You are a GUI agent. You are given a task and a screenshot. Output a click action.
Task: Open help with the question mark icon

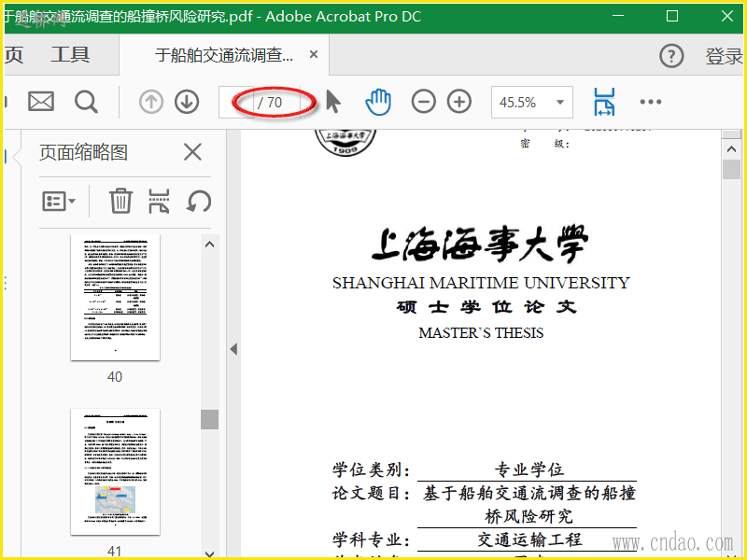(x=671, y=56)
